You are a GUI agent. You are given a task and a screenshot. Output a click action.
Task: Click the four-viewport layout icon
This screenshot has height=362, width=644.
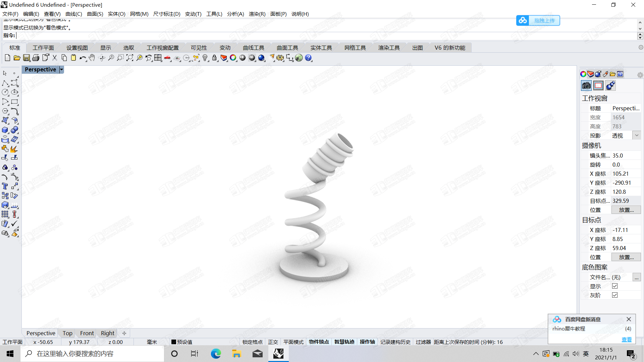tap(158, 58)
